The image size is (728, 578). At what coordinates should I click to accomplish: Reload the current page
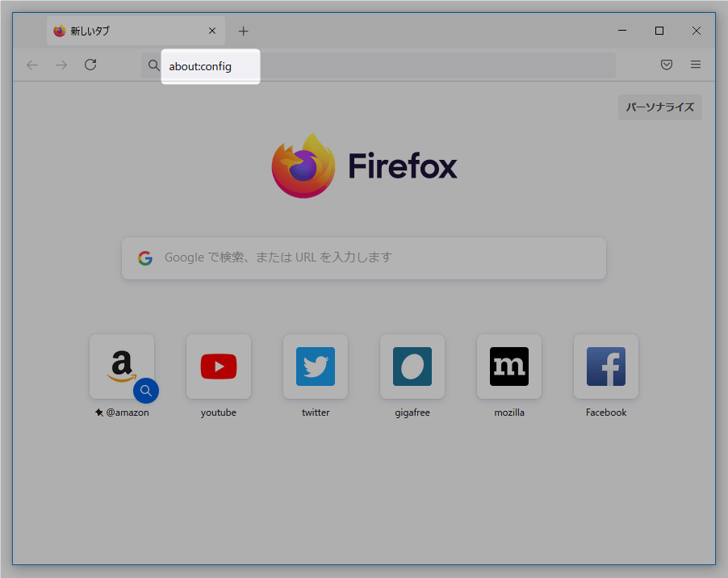(x=90, y=65)
